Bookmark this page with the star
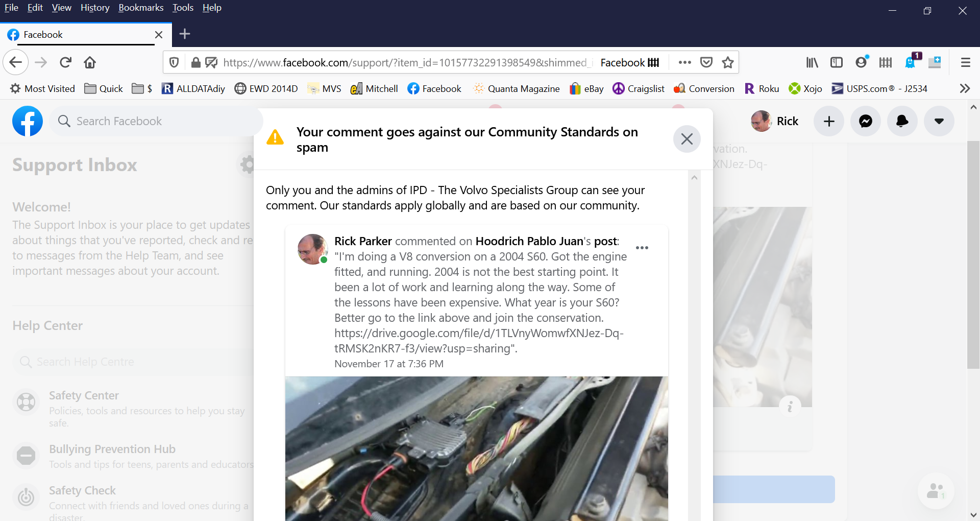 [728, 62]
